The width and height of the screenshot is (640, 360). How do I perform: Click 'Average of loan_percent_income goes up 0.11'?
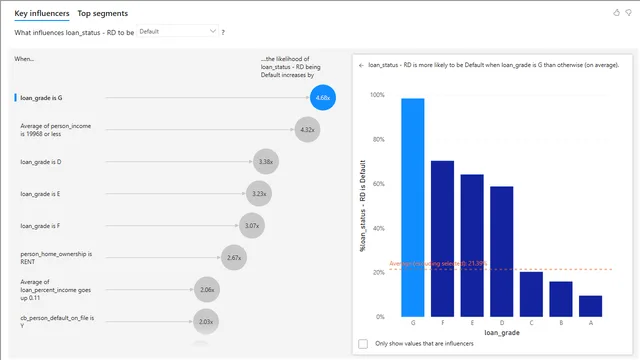56,290
